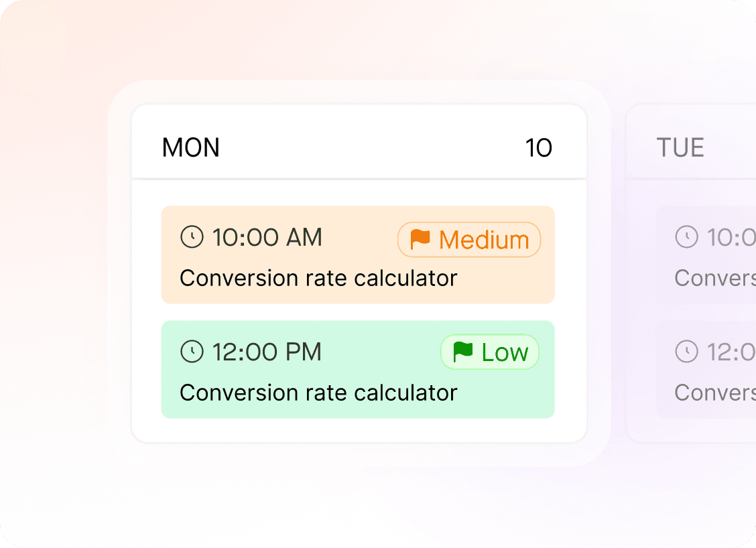Image resolution: width=756 pixels, height=548 pixels.
Task: Click the orange flag icon in the Medium badge
Action: click(x=420, y=239)
